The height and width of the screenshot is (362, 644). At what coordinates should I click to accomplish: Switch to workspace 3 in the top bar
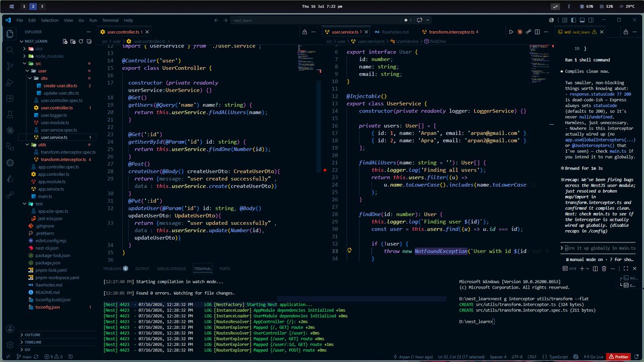point(42,6)
